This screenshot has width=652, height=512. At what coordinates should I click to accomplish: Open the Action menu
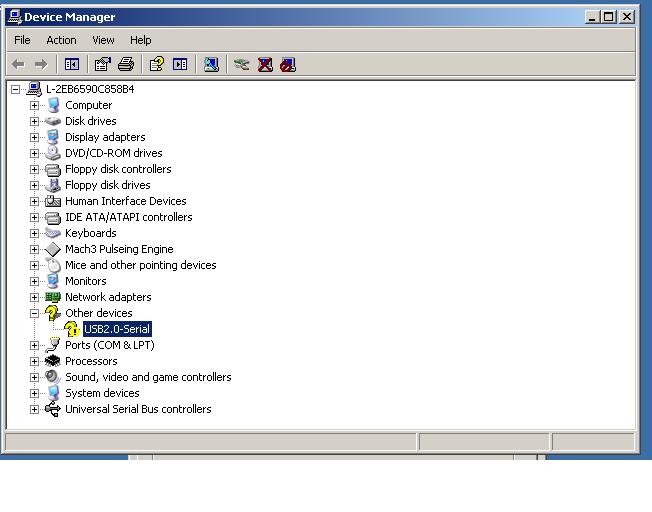pos(61,40)
